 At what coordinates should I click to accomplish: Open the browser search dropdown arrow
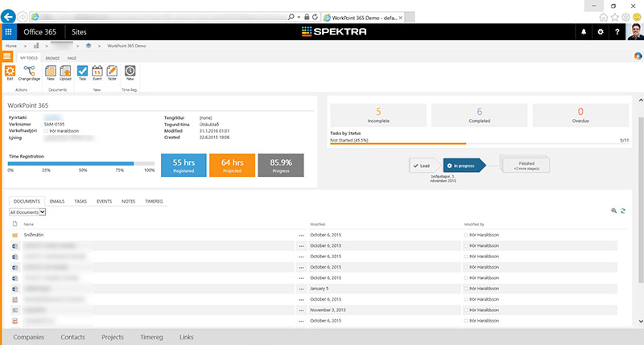coord(299,17)
